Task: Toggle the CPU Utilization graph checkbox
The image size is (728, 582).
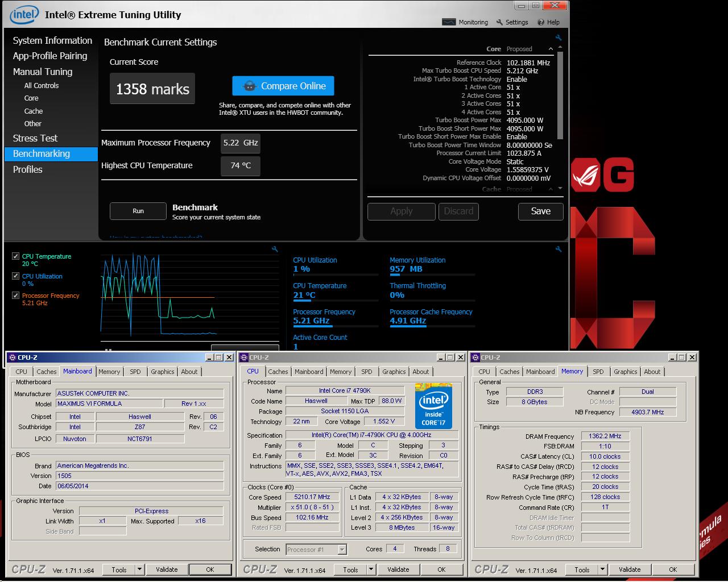Action: pos(15,276)
